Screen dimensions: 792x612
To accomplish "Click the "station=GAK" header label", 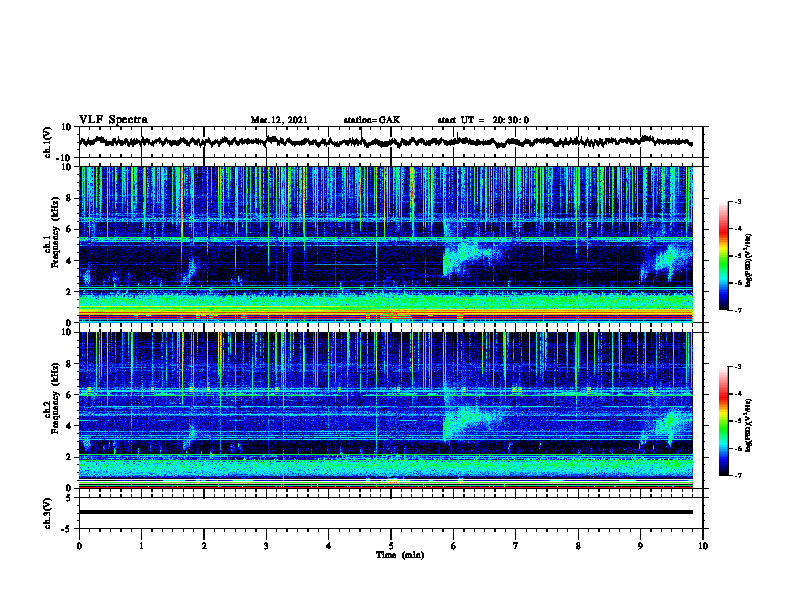I will [x=372, y=120].
